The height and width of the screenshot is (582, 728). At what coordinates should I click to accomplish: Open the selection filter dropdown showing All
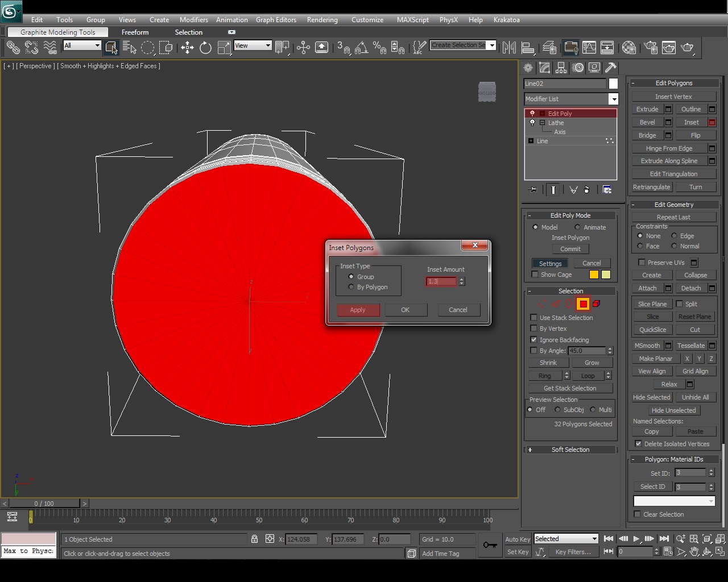point(98,45)
